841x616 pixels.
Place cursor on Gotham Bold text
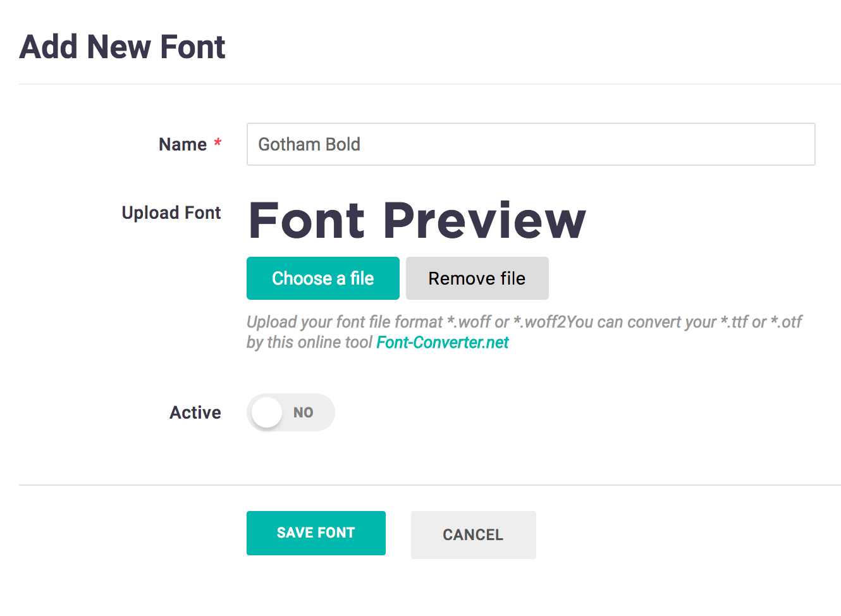click(x=309, y=145)
